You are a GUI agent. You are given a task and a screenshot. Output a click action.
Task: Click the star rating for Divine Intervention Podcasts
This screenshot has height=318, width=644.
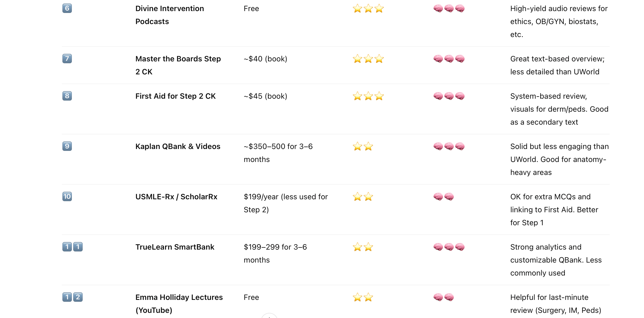(x=368, y=8)
